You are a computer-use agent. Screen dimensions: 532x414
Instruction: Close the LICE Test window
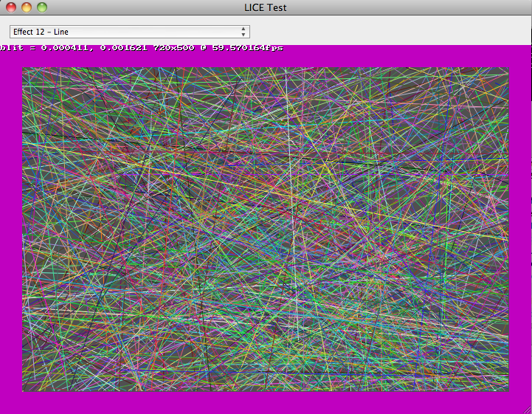(x=11, y=7)
